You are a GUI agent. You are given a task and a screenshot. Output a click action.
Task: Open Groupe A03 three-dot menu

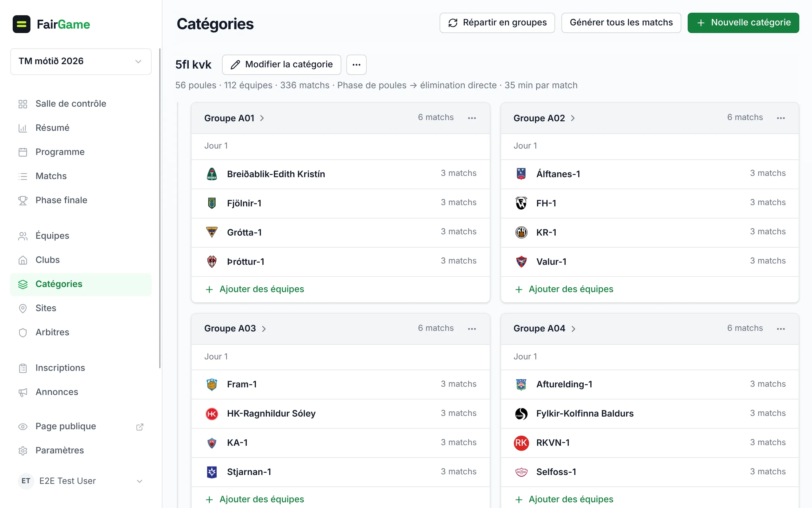(472, 329)
